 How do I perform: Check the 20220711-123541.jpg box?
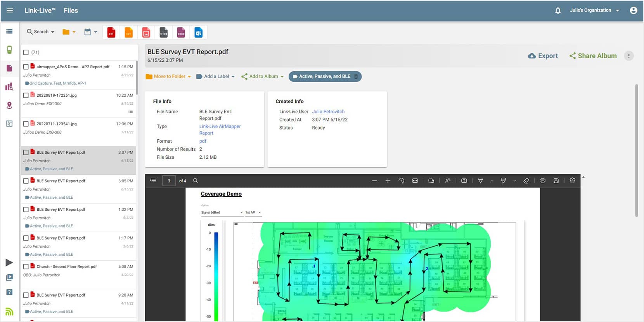click(26, 124)
